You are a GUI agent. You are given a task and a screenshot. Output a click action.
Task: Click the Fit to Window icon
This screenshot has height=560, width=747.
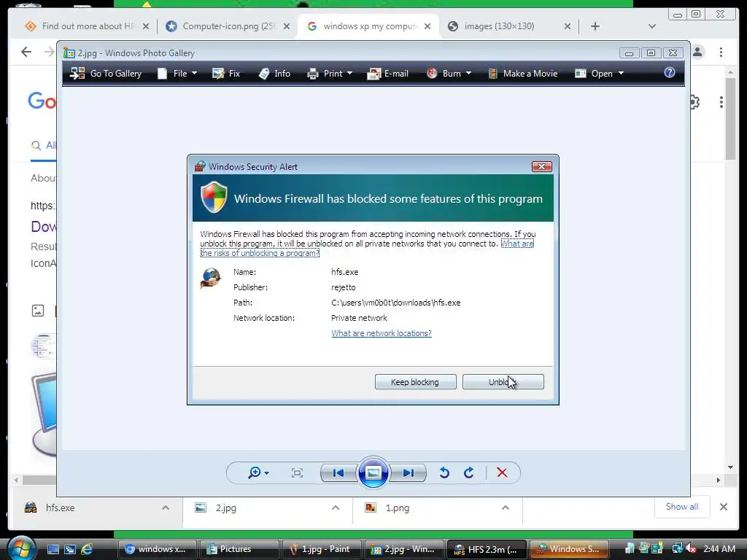(298, 472)
